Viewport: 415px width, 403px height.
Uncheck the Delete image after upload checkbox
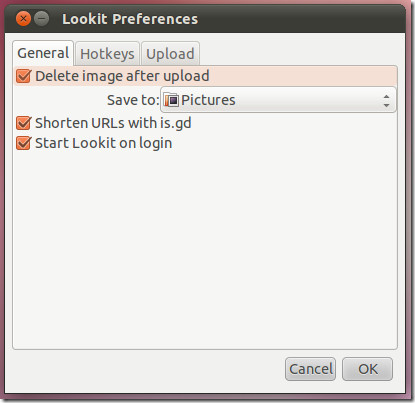point(24,76)
